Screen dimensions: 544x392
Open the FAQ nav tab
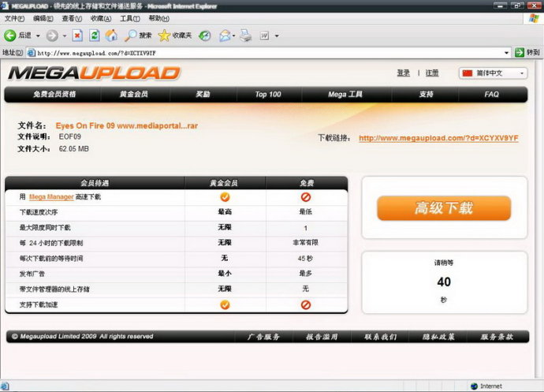point(491,94)
